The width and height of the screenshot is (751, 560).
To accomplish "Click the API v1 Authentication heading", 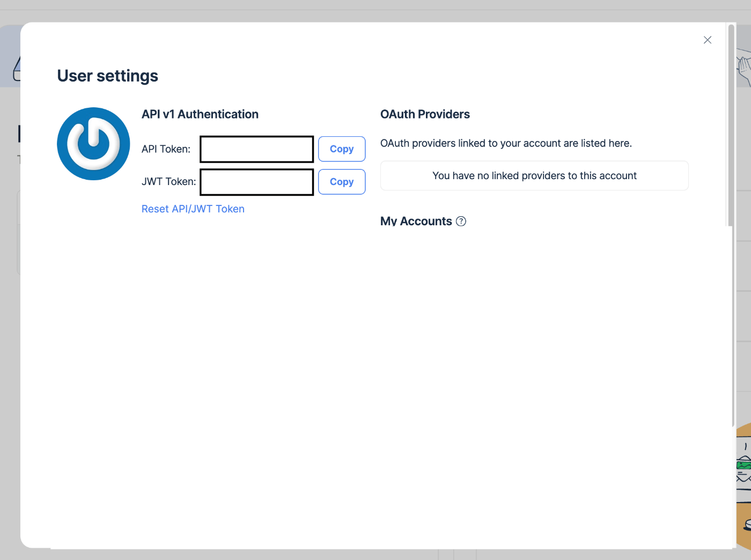I will [200, 114].
